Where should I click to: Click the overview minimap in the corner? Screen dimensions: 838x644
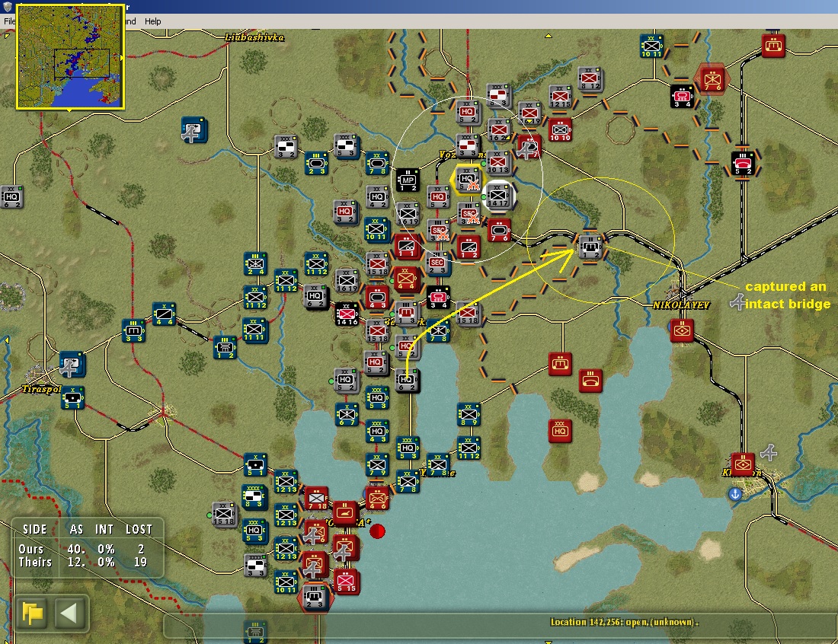70,56
